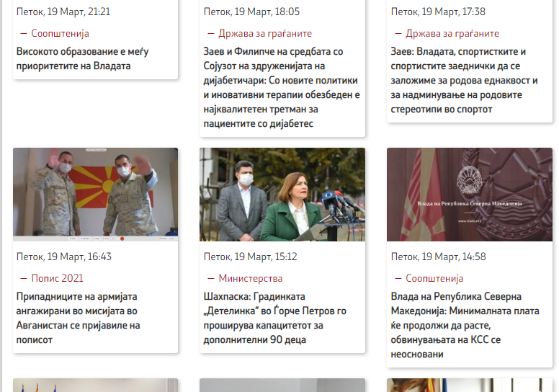Open article about army members in Авганистан
The image size is (559, 392).
coord(78,318)
